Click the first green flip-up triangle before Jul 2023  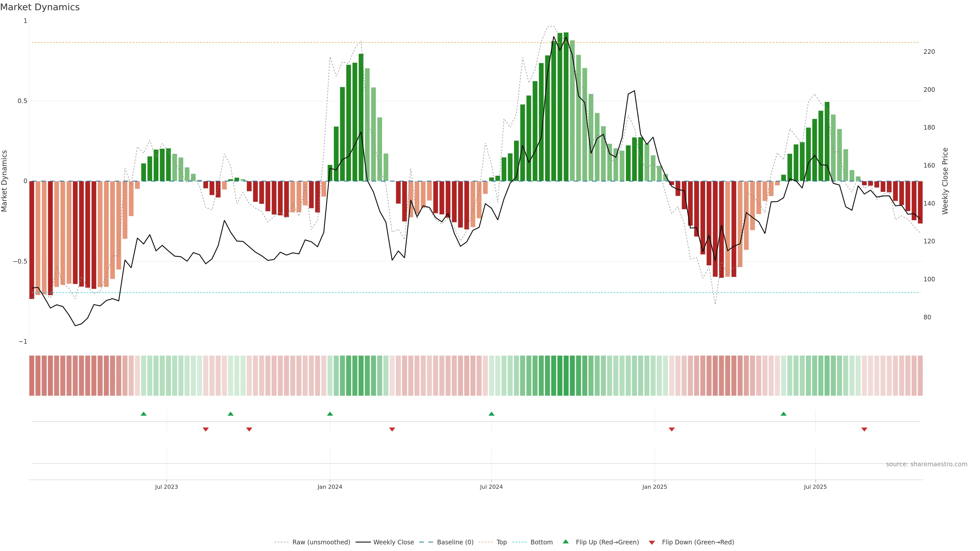pos(143,414)
